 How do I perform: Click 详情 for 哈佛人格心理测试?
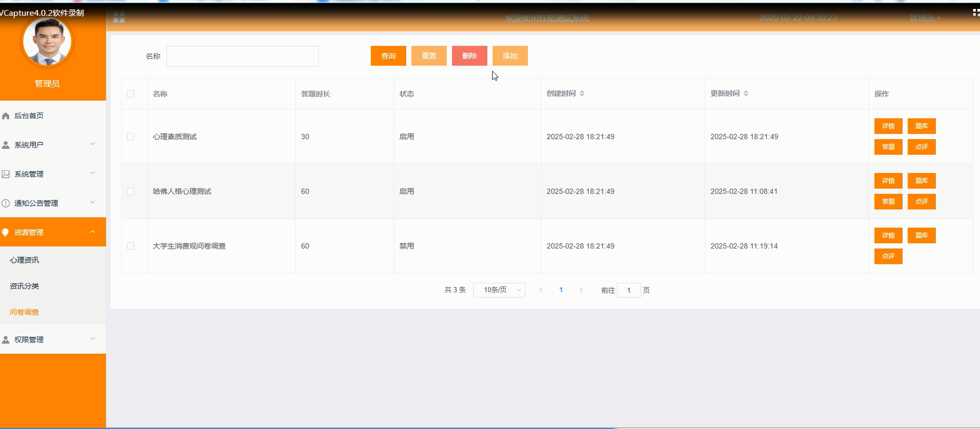tap(888, 181)
